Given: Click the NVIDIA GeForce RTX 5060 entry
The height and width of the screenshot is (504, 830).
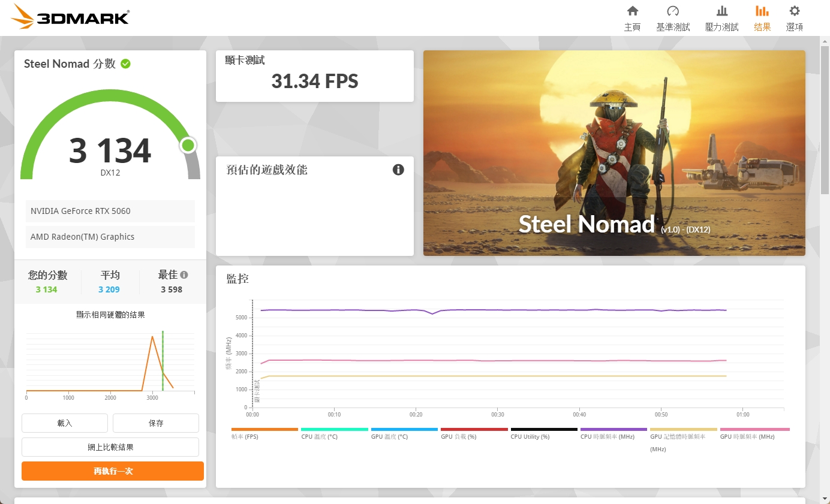Looking at the screenshot, I should [110, 211].
